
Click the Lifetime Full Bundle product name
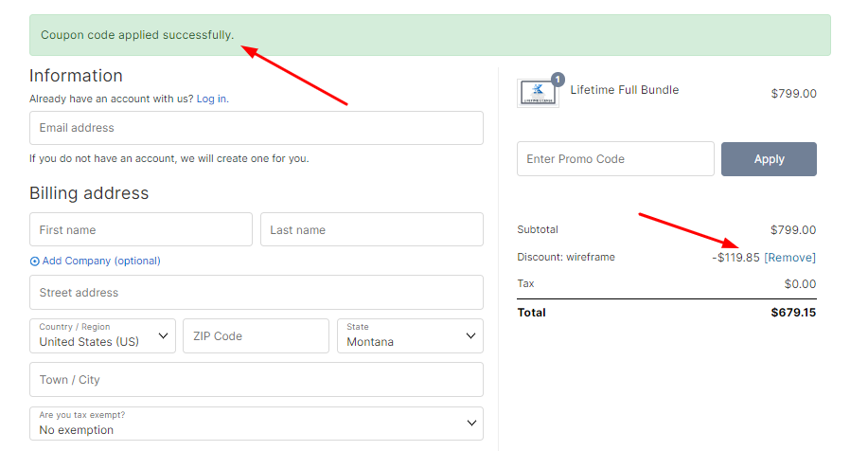[x=624, y=90]
